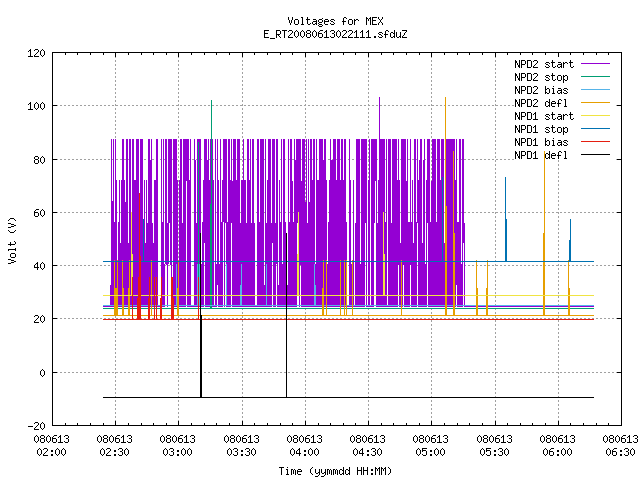Click the blue NPD1 stop spike near 05:35
The image size is (640, 480).
coord(506,219)
